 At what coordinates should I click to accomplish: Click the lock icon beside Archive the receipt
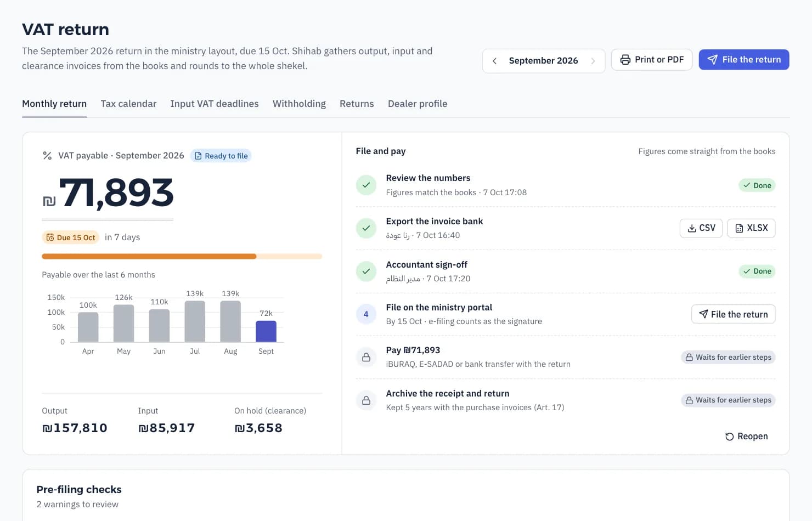[366, 400]
